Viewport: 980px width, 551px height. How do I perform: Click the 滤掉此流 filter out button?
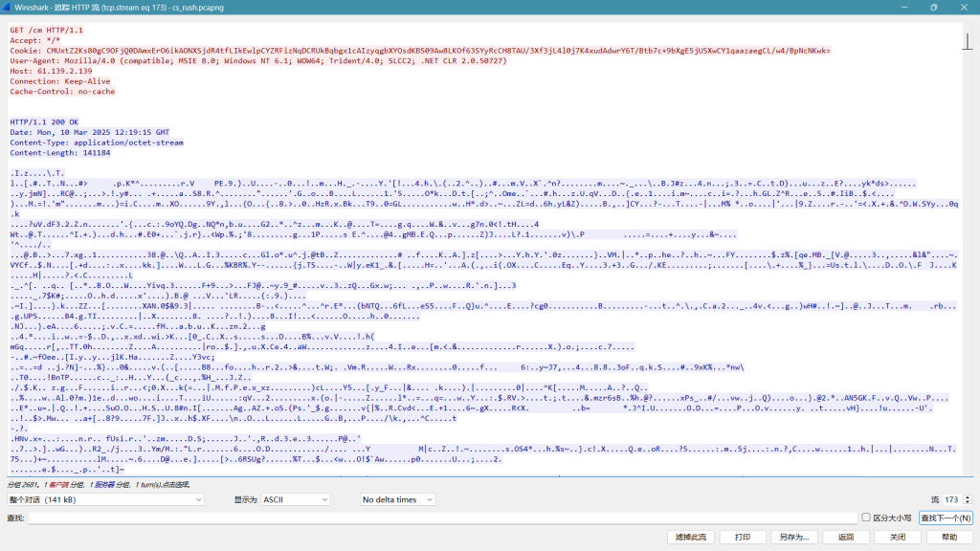click(x=689, y=538)
